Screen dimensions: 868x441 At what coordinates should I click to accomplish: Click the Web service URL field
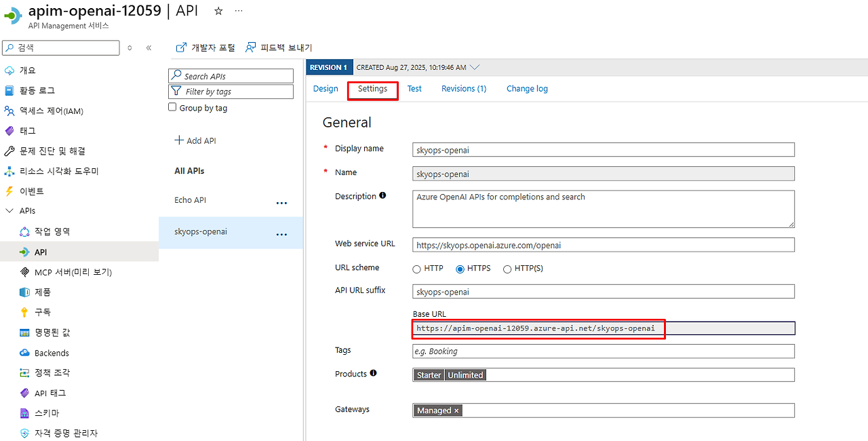pyautogui.click(x=604, y=245)
